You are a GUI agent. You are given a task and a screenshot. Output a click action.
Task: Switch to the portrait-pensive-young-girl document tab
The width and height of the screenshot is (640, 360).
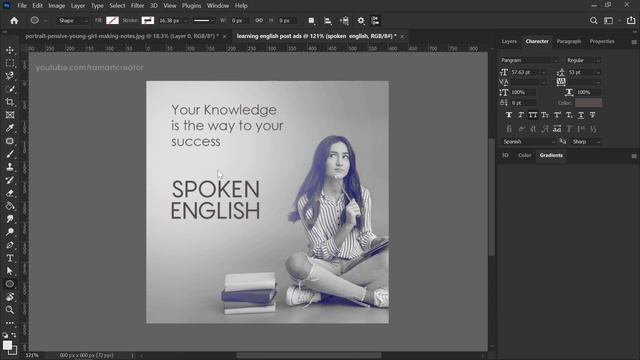(x=122, y=36)
